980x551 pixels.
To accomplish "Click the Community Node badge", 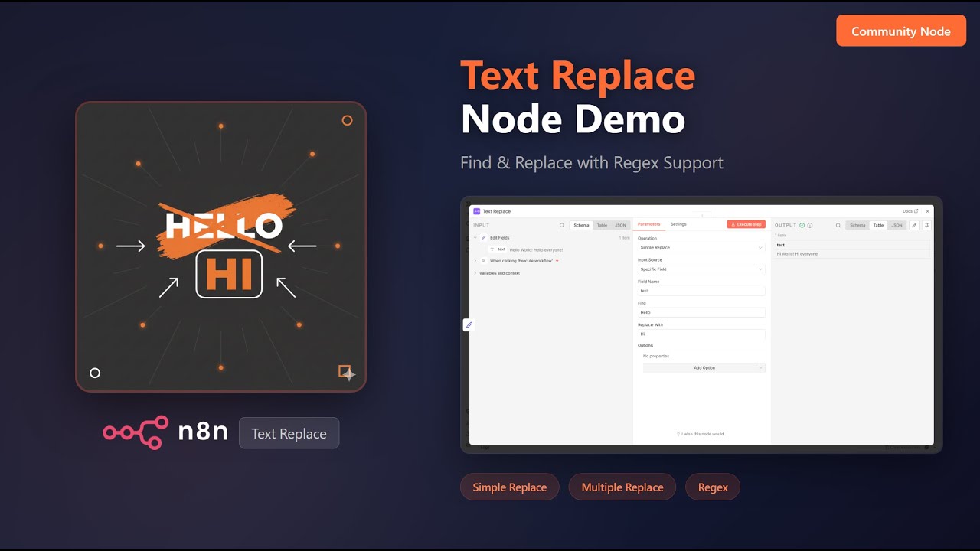I will pyautogui.click(x=901, y=31).
